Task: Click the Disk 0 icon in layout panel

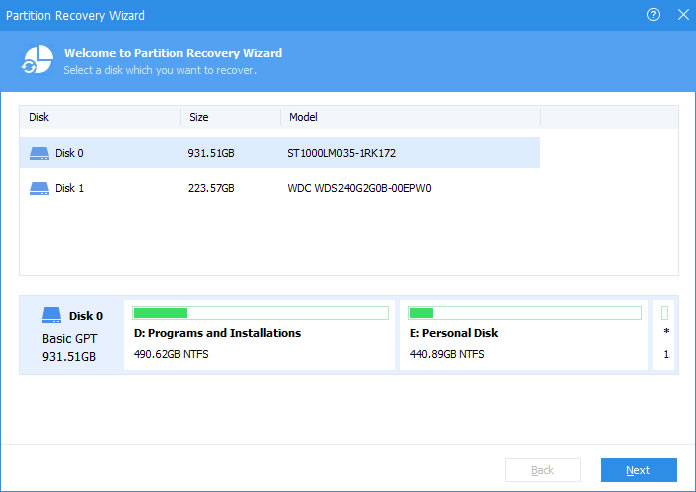Action: [x=51, y=315]
